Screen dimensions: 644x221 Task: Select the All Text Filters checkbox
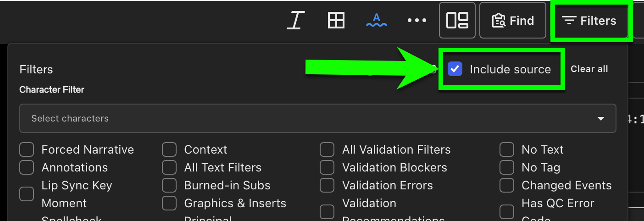(x=169, y=167)
